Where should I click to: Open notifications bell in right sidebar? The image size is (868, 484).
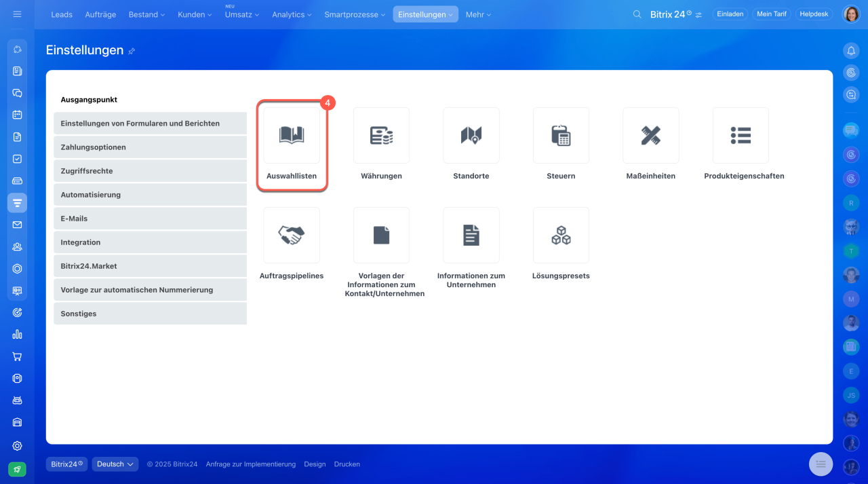point(851,50)
